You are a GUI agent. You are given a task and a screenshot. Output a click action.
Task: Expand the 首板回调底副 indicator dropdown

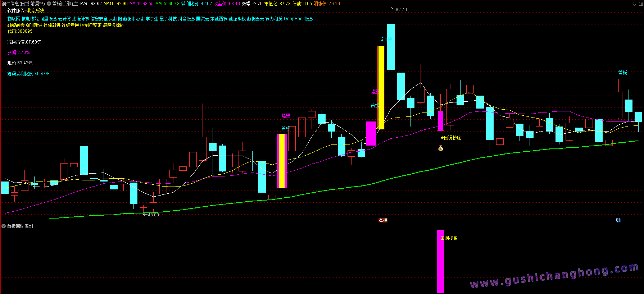click(4, 226)
